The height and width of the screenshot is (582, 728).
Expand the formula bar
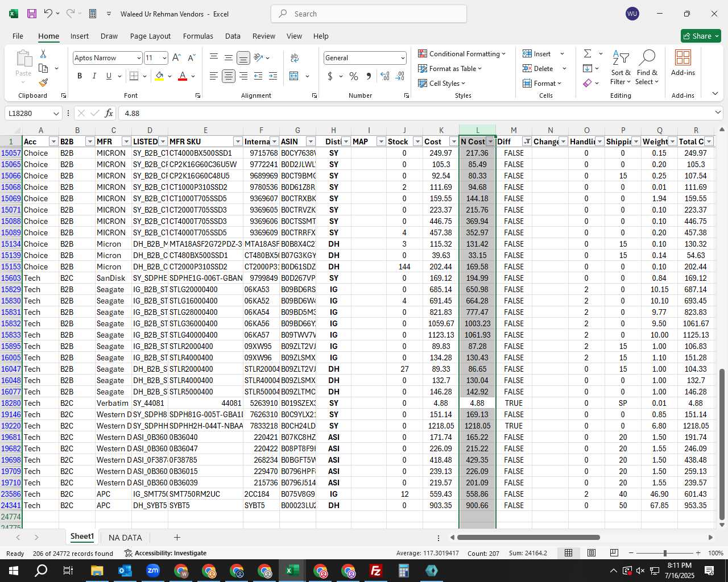coord(718,113)
